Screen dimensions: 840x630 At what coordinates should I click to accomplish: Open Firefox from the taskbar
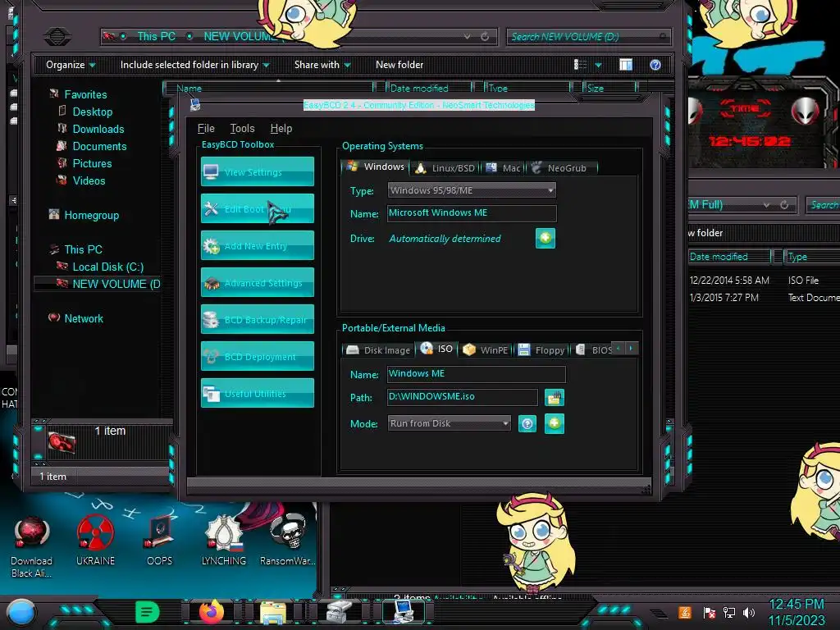[211, 612]
